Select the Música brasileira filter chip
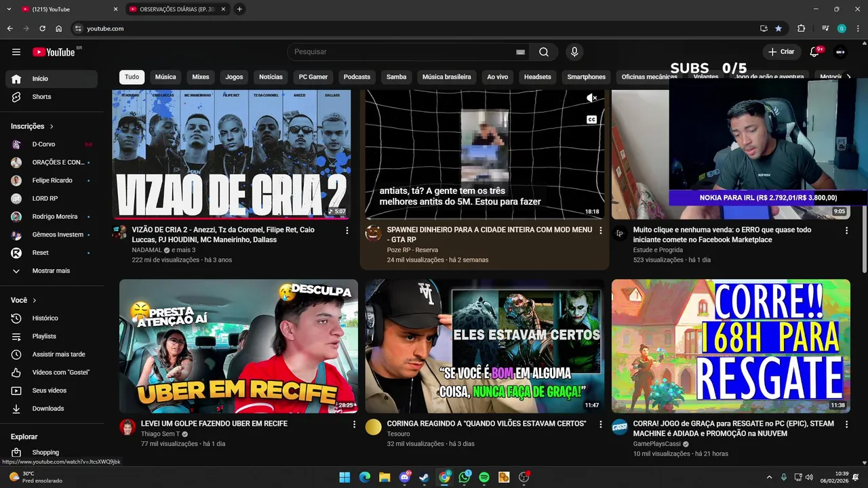 click(446, 77)
